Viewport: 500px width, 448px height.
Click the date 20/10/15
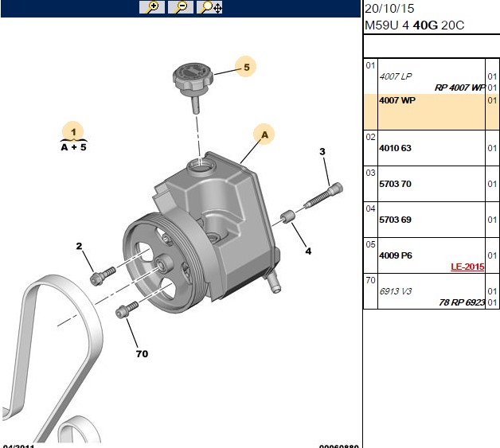pos(389,9)
